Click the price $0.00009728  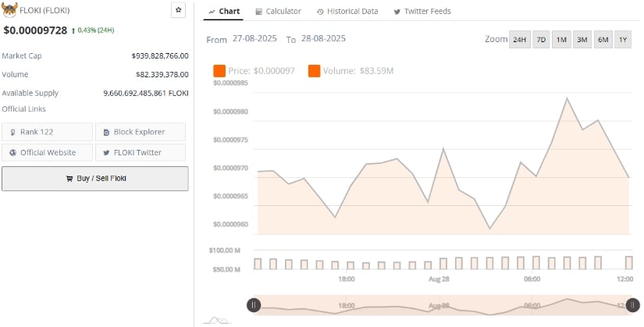coord(35,30)
